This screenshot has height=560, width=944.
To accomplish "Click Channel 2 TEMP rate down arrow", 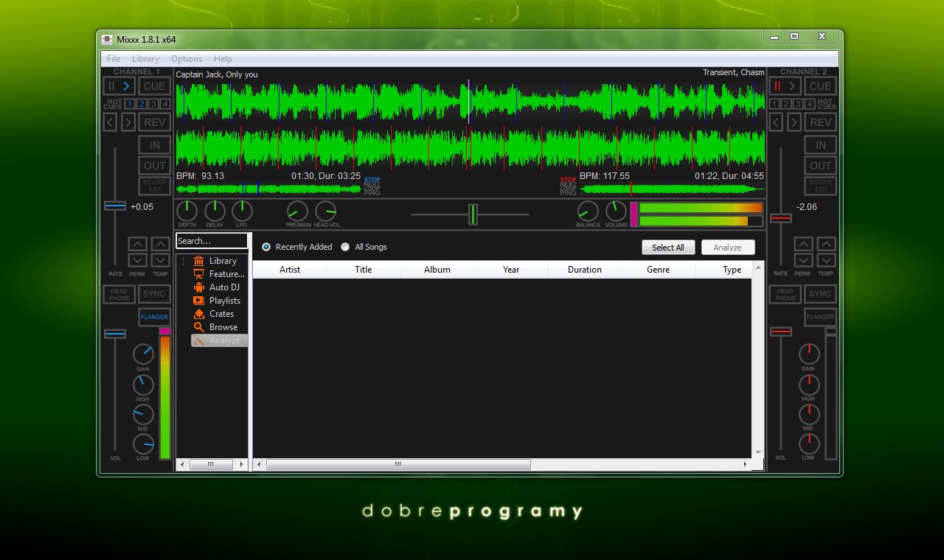I will [827, 260].
